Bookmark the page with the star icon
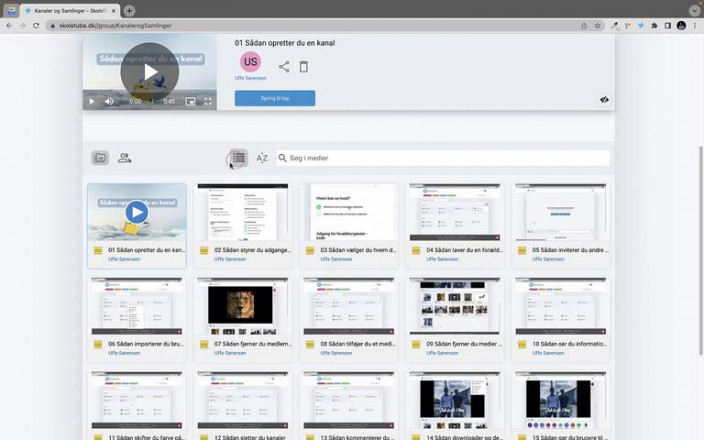 tap(598, 26)
